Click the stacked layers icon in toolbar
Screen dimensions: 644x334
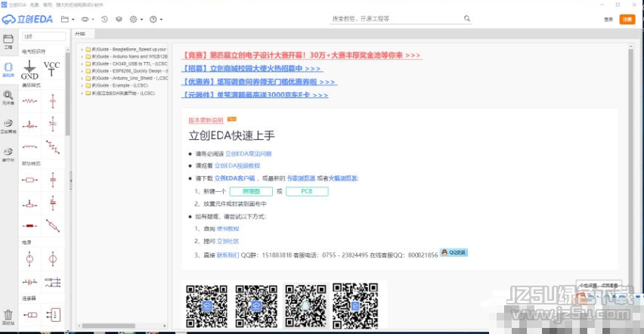coord(119,19)
